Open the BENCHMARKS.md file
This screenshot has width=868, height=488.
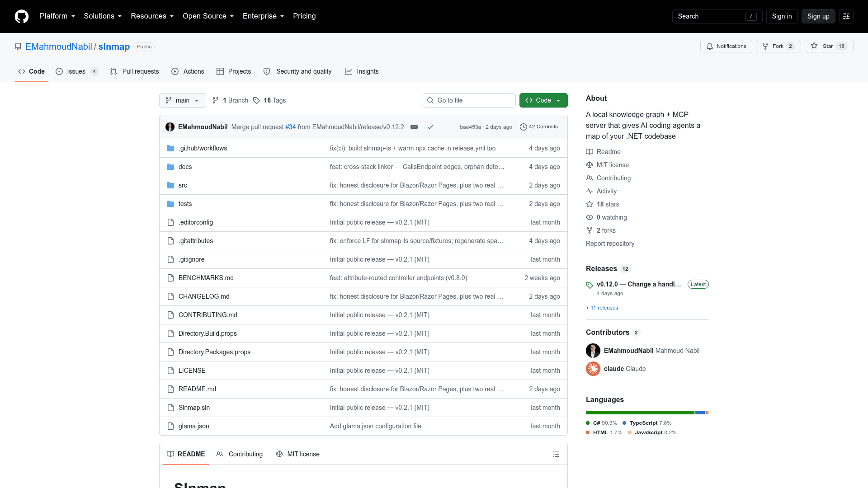coord(206,278)
